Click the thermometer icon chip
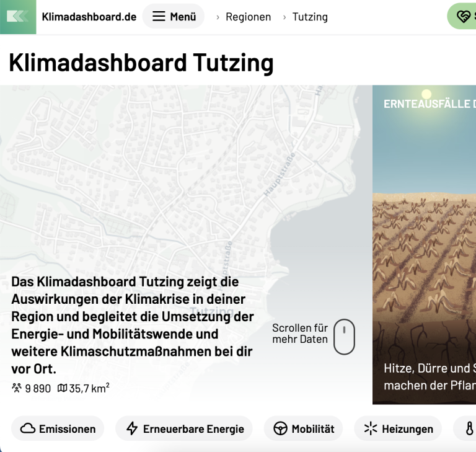Image resolution: width=476 pixels, height=452 pixels. [x=465, y=428]
